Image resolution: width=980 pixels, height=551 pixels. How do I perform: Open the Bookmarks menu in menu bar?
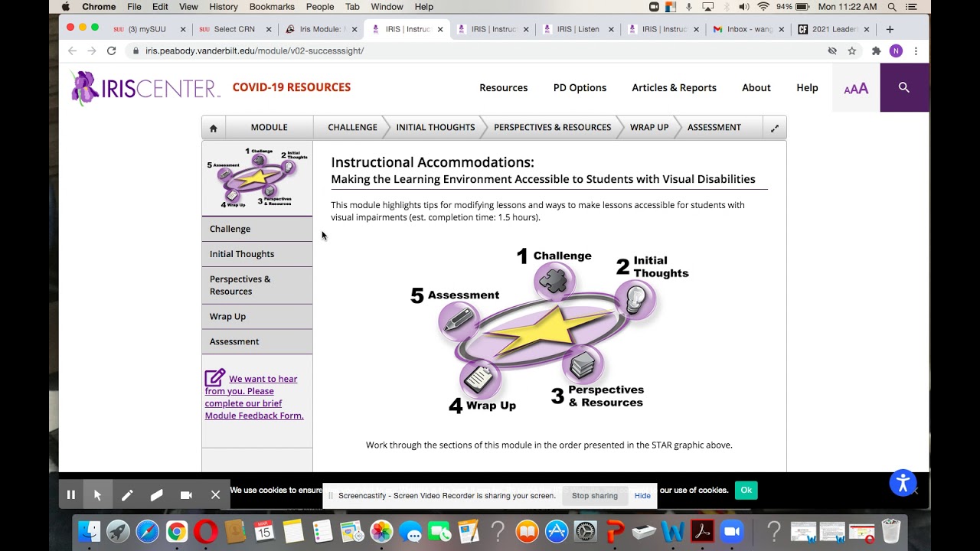pos(272,7)
